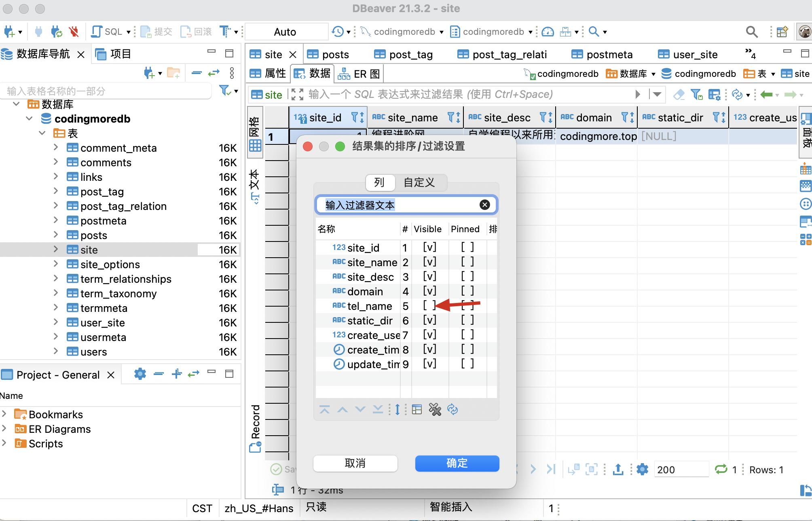Screen dimensions: 812x521
Task: Click the 确定 button
Action: (x=457, y=463)
